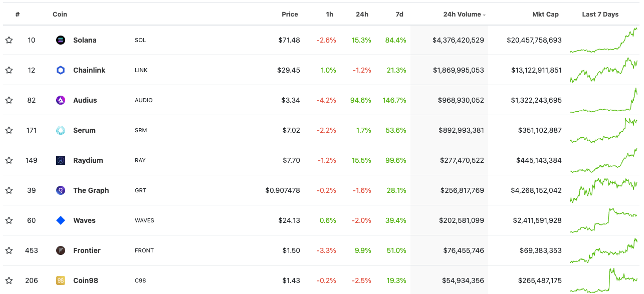644x294 pixels.
Task: Click the Audius purple logo icon
Action: coord(61,100)
